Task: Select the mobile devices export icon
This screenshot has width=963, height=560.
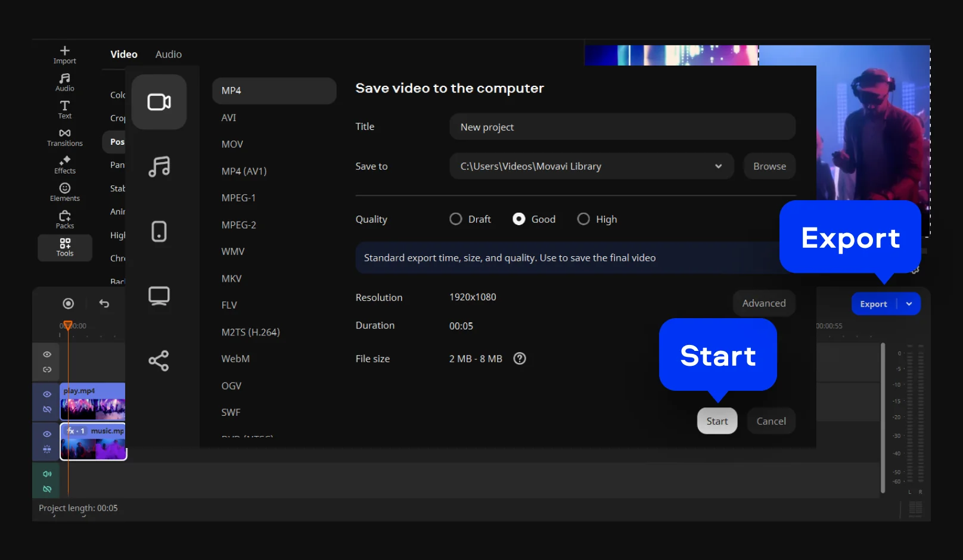Action: point(159,231)
